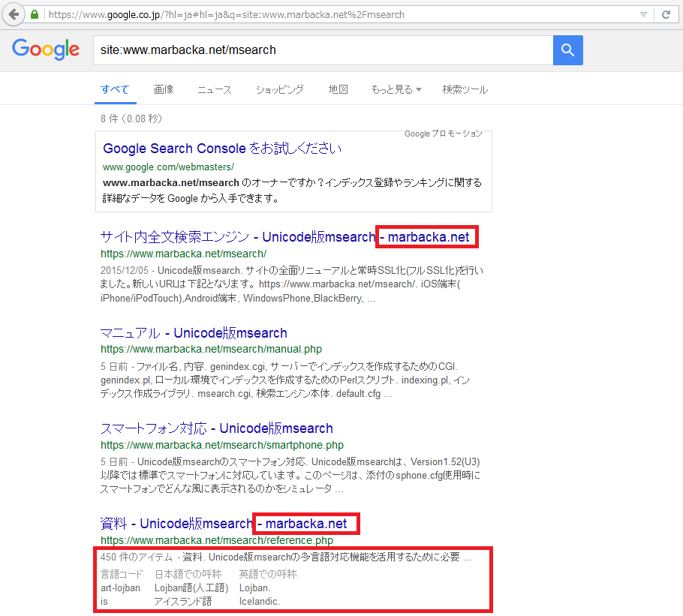Go back using the browser back arrow
683x616 pixels.
pyautogui.click(x=14, y=14)
